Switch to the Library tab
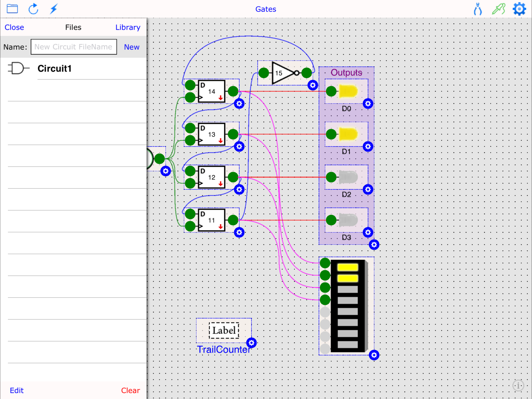532x399 pixels. (x=128, y=27)
